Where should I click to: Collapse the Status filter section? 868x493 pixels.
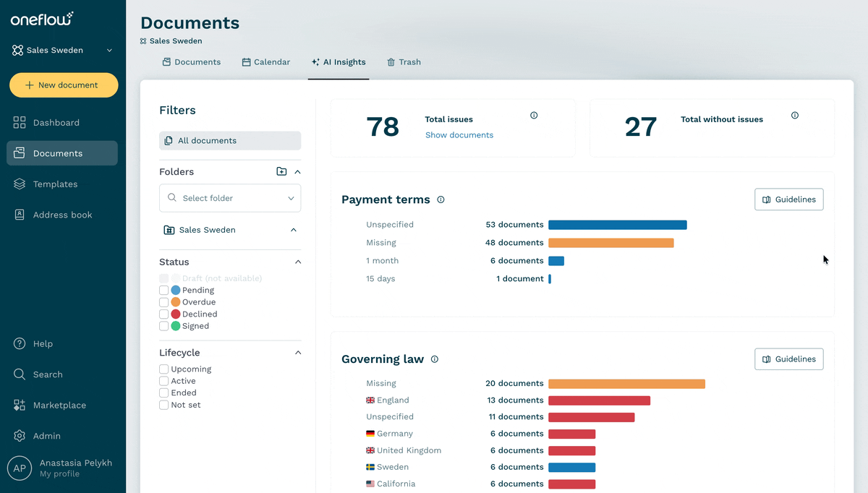[x=298, y=262]
